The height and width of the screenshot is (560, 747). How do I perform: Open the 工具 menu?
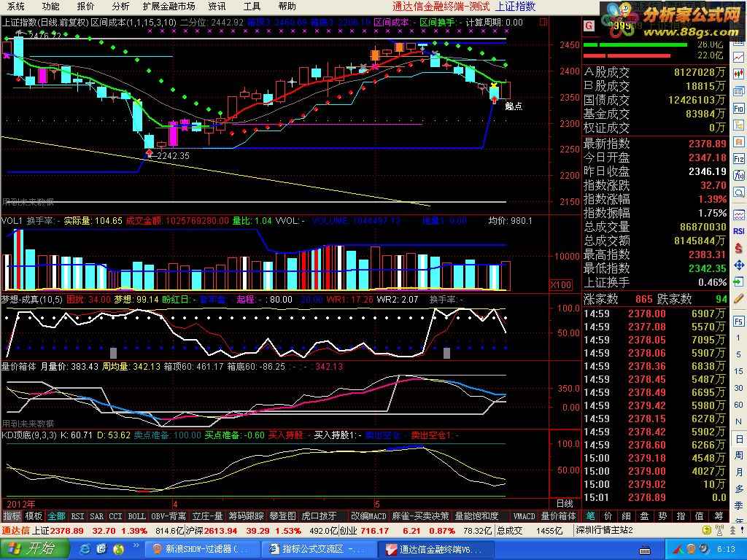tap(252, 6)
